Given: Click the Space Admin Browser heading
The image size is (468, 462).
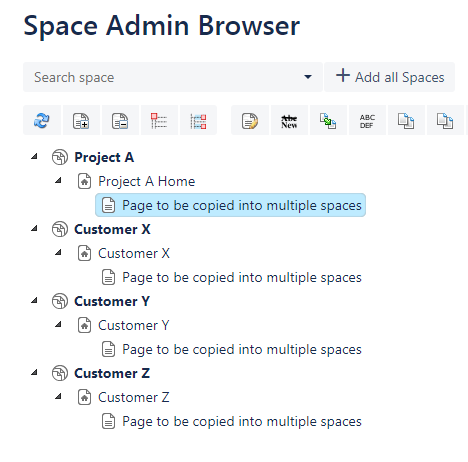Looking at the screenshot, I should 162,26.
